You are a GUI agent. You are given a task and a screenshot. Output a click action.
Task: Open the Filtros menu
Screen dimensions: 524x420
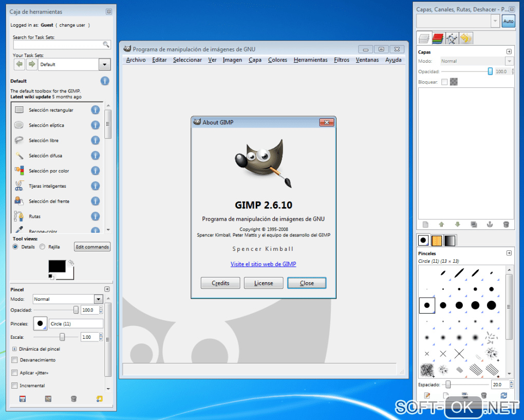click(x=342, y=60)
